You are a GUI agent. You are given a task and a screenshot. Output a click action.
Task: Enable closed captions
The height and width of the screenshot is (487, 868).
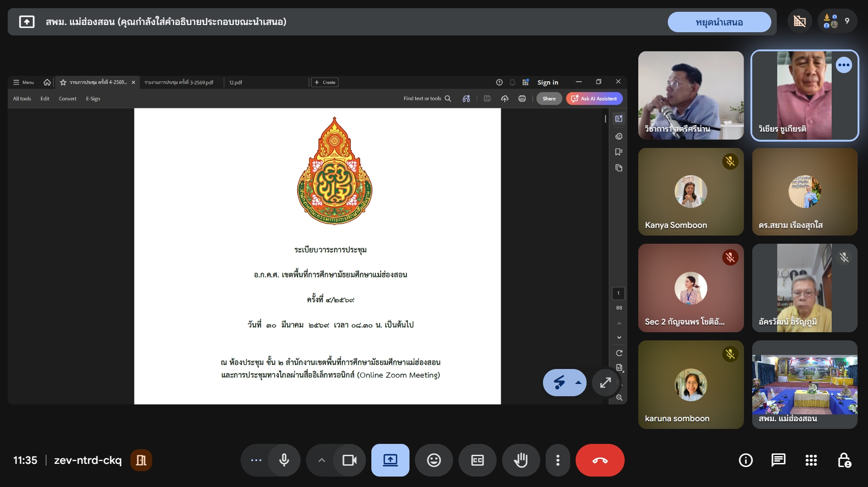coord(477,460)
